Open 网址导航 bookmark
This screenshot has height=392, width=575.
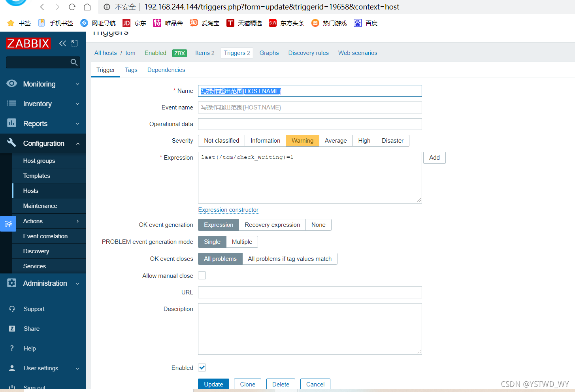(x=98, y=23)
